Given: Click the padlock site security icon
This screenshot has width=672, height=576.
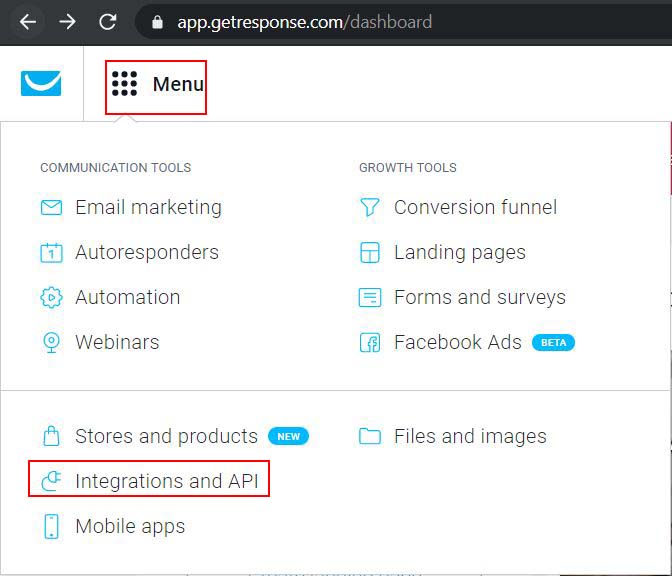Looking at the screenshot, I should pyautogui.click(x=157, y=22).
